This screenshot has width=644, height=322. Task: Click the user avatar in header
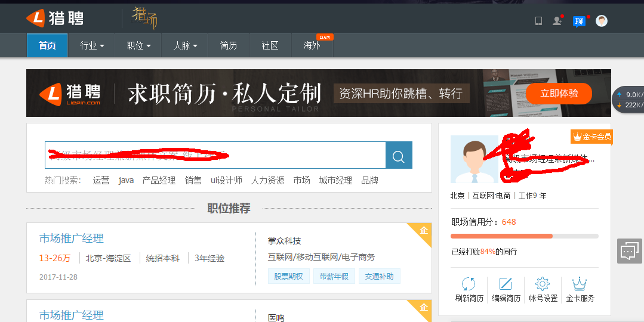click(602, 21)
